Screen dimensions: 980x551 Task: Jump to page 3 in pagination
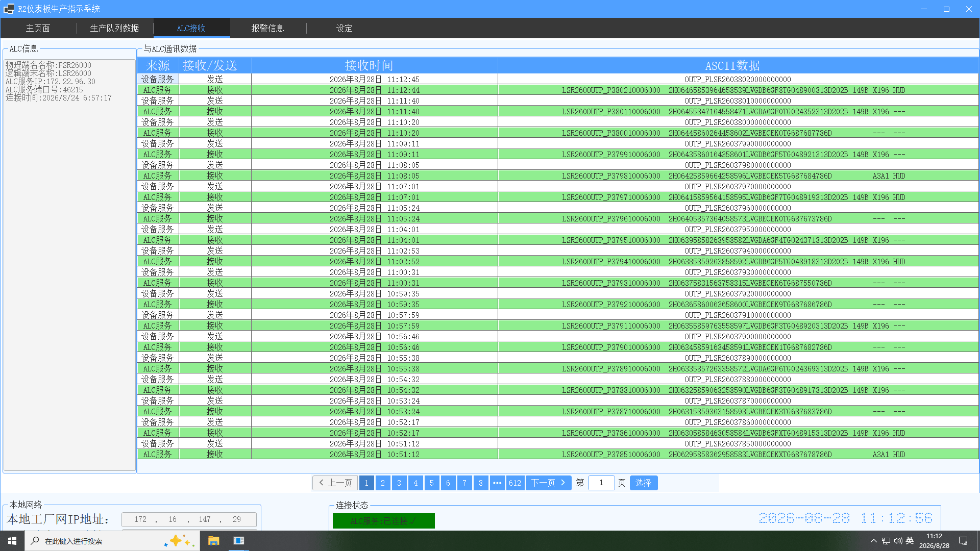click(399, 483)
